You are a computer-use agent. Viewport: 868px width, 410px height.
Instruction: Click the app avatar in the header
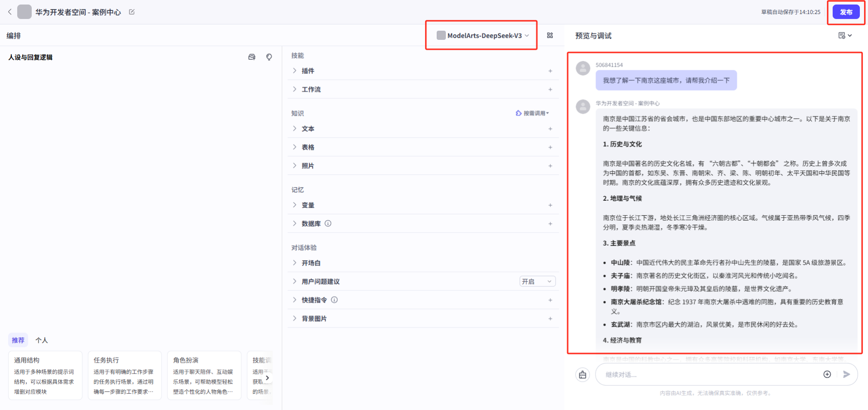(24, 12)
